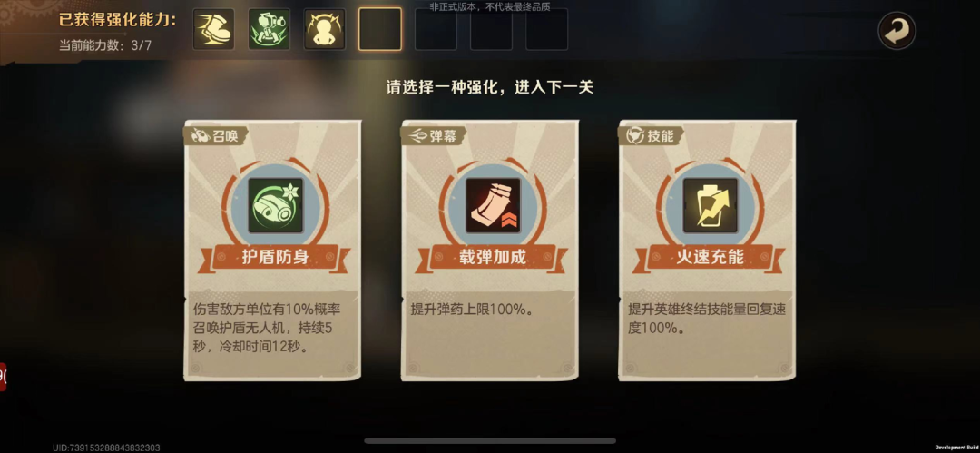
Task: Click the seventh empty ability slot
Action: [x=547, y=29]
